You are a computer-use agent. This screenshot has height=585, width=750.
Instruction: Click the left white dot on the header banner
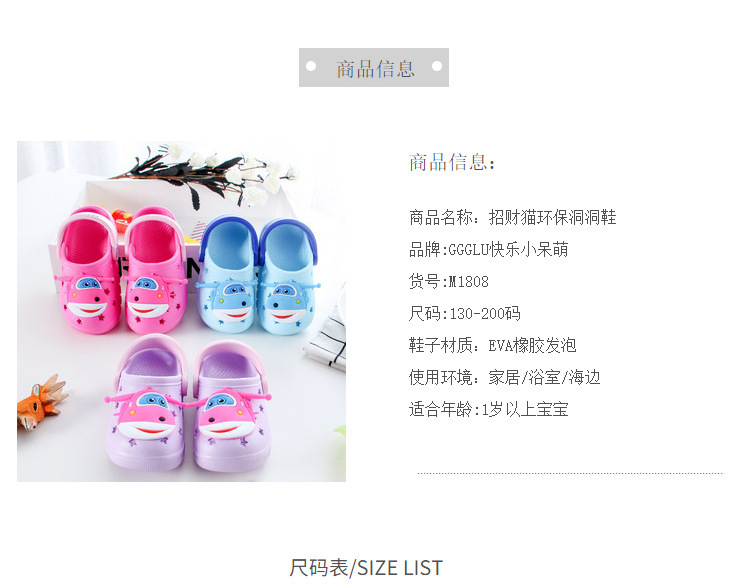click(311, 66)
